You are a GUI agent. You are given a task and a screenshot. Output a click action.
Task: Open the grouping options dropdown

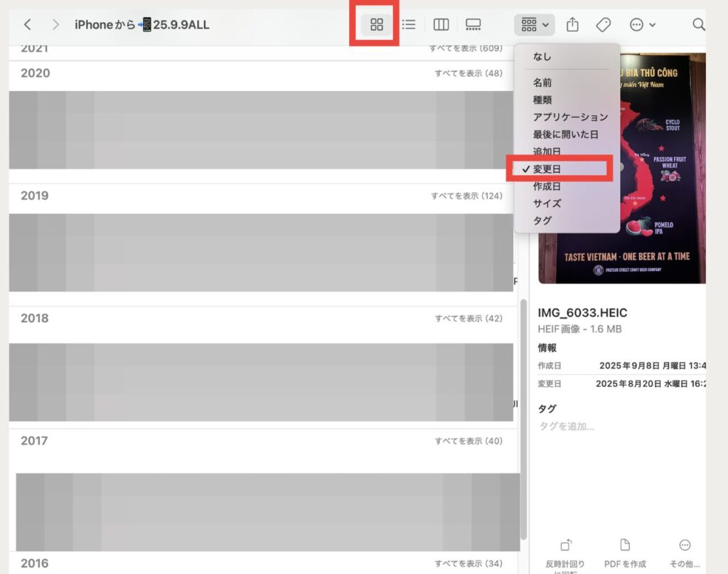pos(535,25)
